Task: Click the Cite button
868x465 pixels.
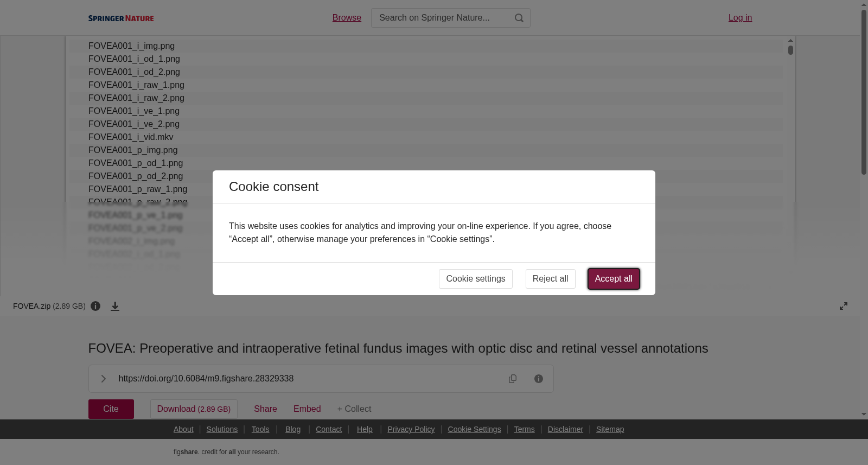Action: [x=111, y=409]
